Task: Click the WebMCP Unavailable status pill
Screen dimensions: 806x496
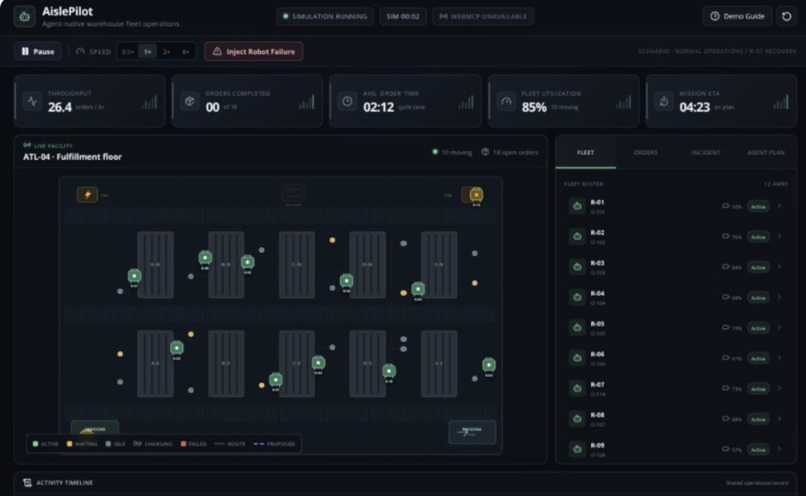Action: pyautogui.click(x=483, y=16)
